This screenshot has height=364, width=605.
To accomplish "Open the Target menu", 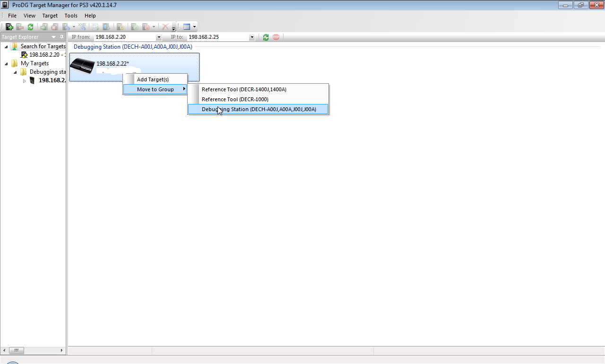I will (x=50, y=16).
